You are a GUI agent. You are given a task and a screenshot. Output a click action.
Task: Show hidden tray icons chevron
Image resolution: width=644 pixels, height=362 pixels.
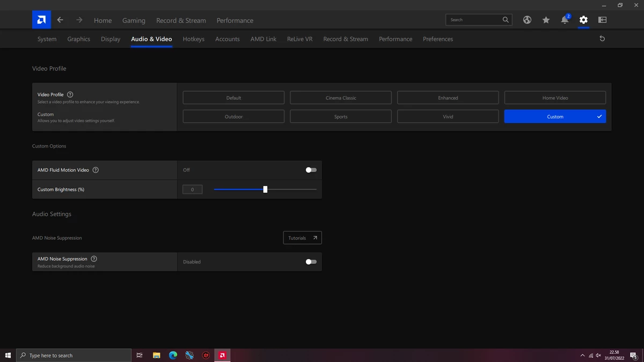(582, 356)
